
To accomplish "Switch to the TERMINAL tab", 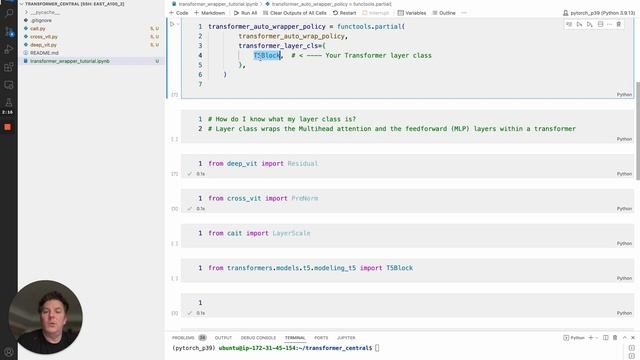I will coord(295,338).
